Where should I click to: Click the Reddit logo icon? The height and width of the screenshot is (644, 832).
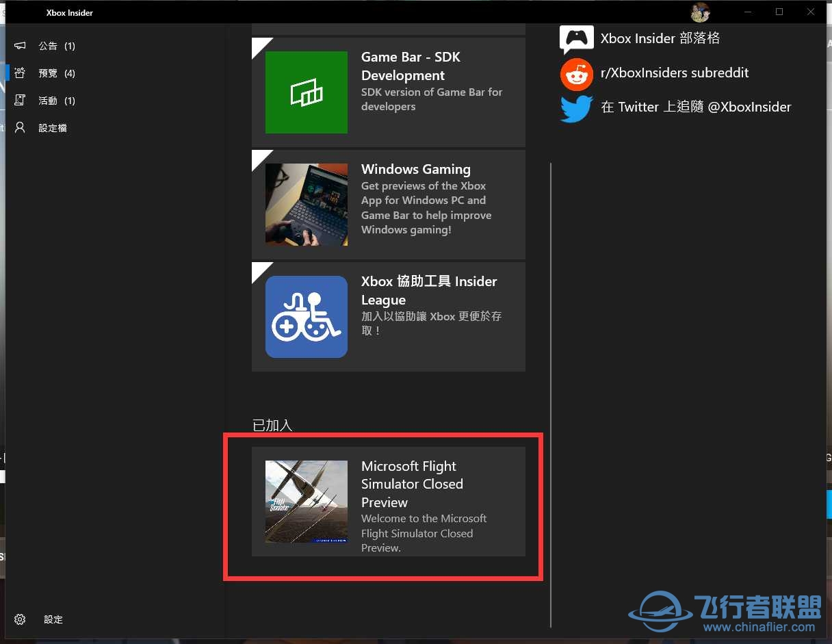click(x=577, y=74)
